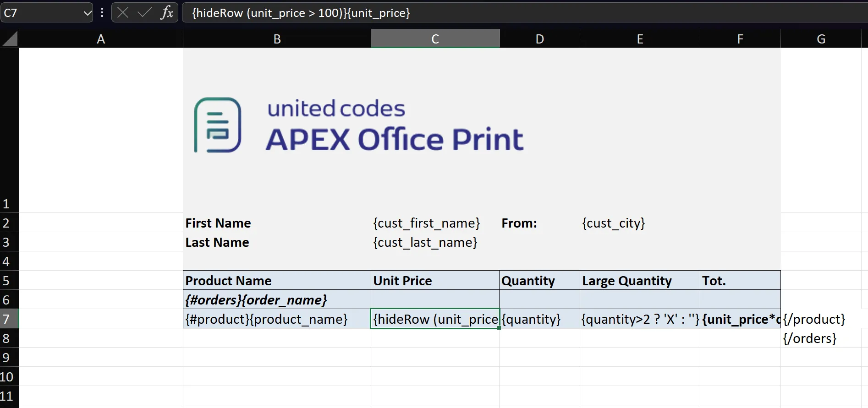Select row 1 header

point(9,130)
